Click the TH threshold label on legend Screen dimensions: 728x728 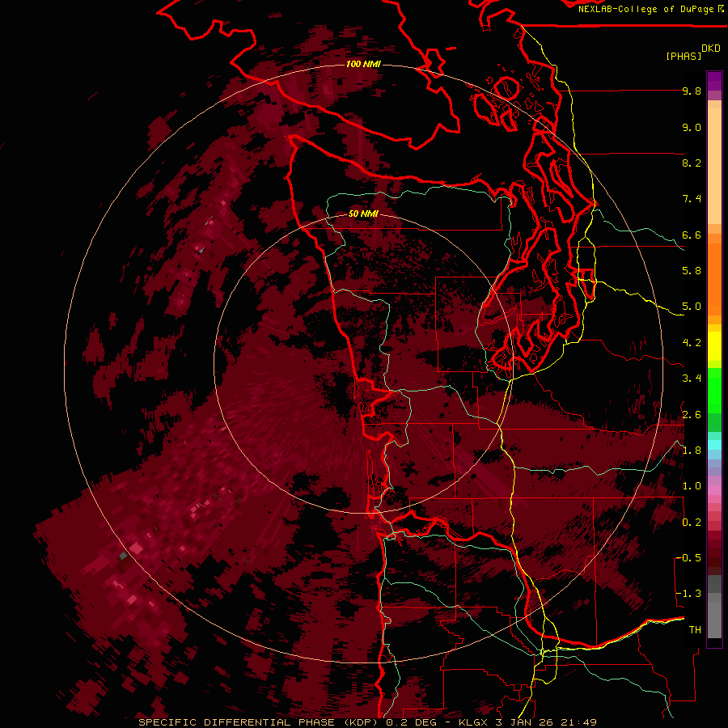pos(695,629)
